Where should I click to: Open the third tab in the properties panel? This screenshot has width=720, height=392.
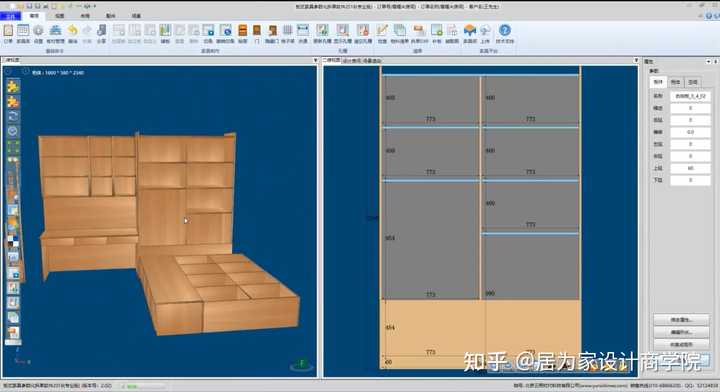tap(693, 82)
